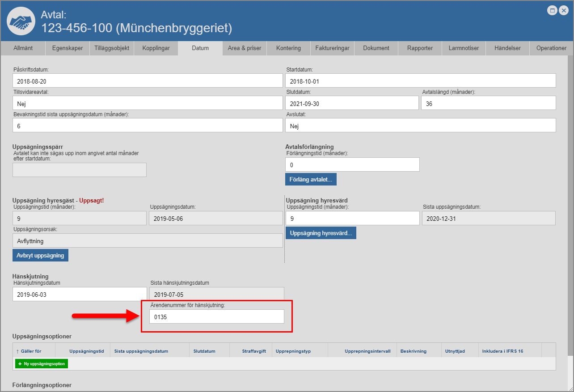Click the Ärendenummer för hänskjutning field
This screenshot has height=392, width=574.
click(x=217, y=316)
